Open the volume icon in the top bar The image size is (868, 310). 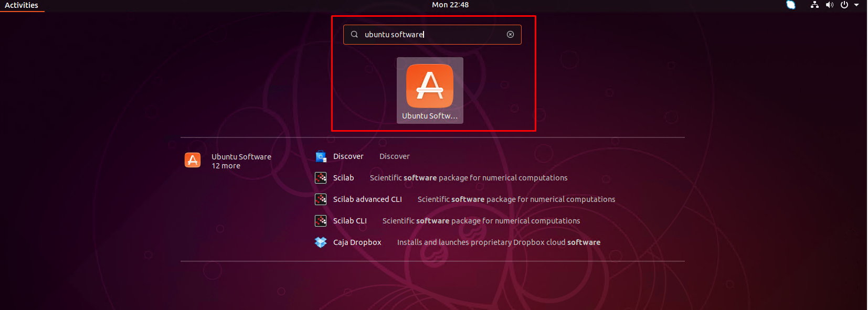829,5
